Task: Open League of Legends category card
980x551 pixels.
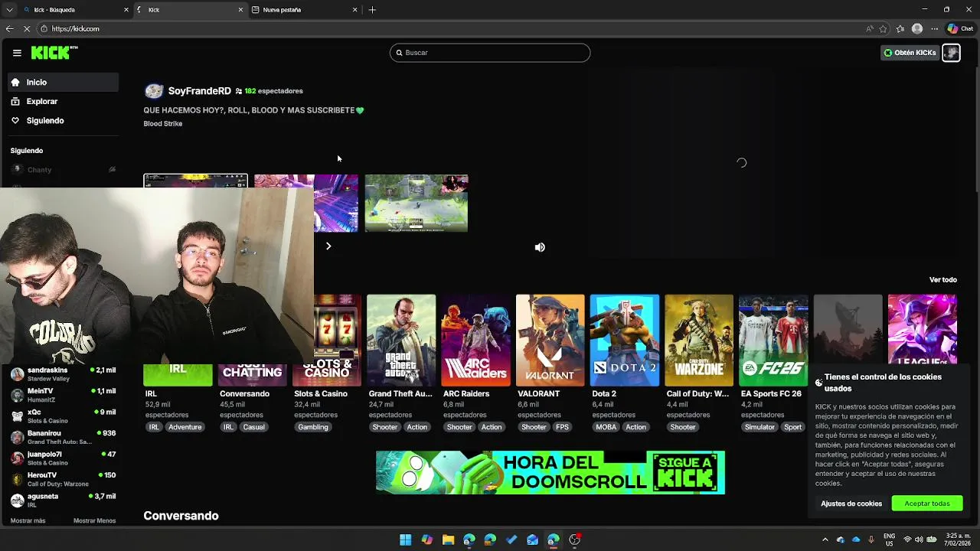Action: click(922, 331)
